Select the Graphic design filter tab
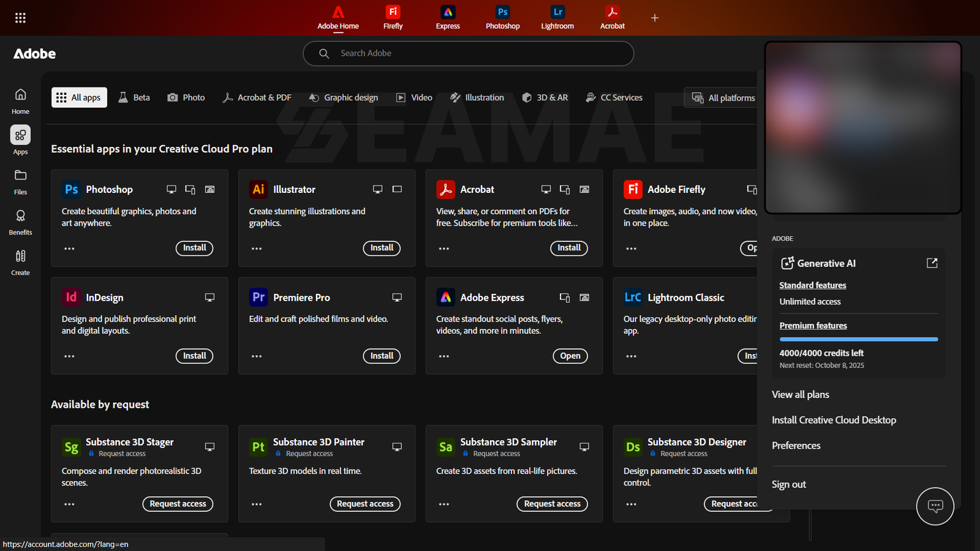Viewport: 980px width, 551px height. pos(344,97)
